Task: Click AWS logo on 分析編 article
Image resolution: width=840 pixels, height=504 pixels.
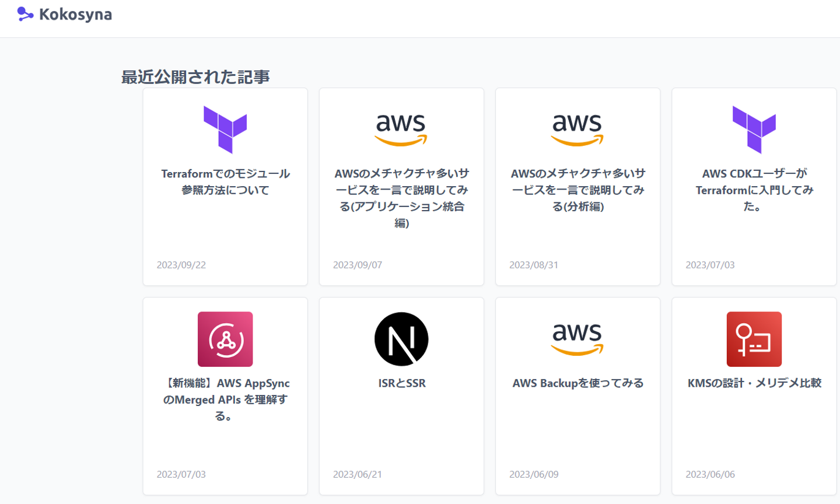Action: (577, 129)
